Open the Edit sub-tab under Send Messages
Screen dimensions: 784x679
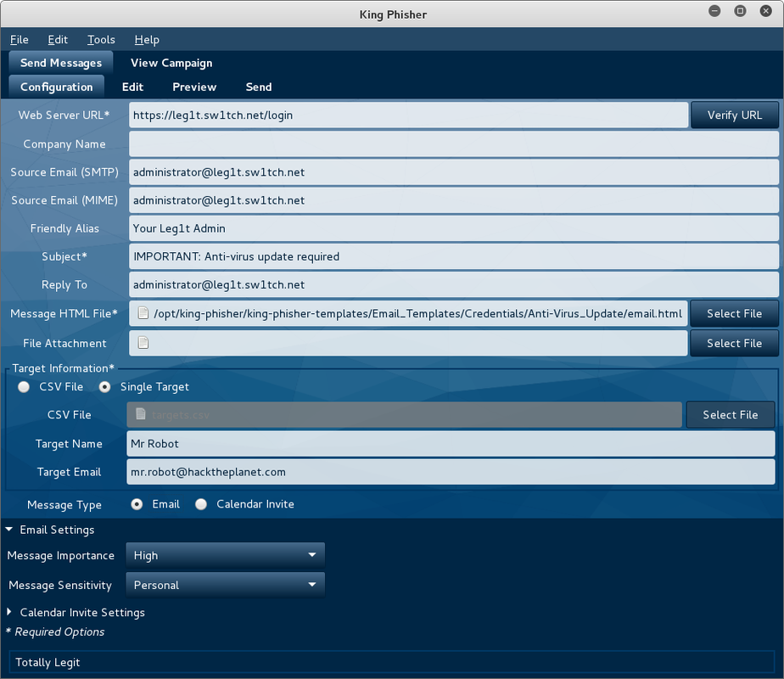coord(132,87)
